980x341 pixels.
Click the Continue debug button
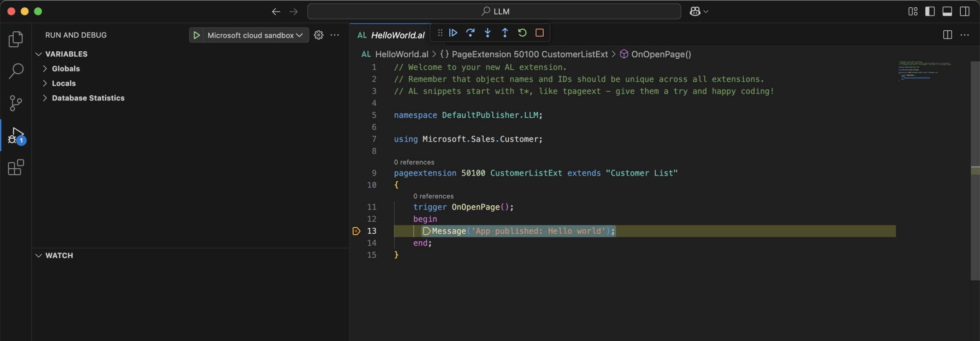[453, 33]
